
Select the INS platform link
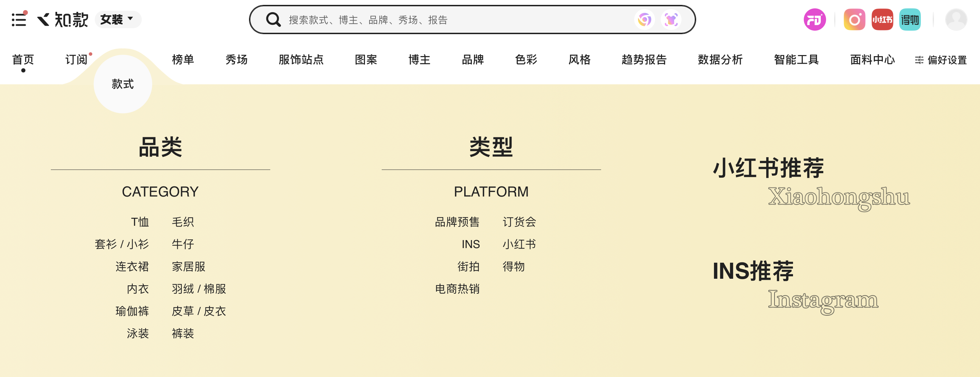coord(470,244)
